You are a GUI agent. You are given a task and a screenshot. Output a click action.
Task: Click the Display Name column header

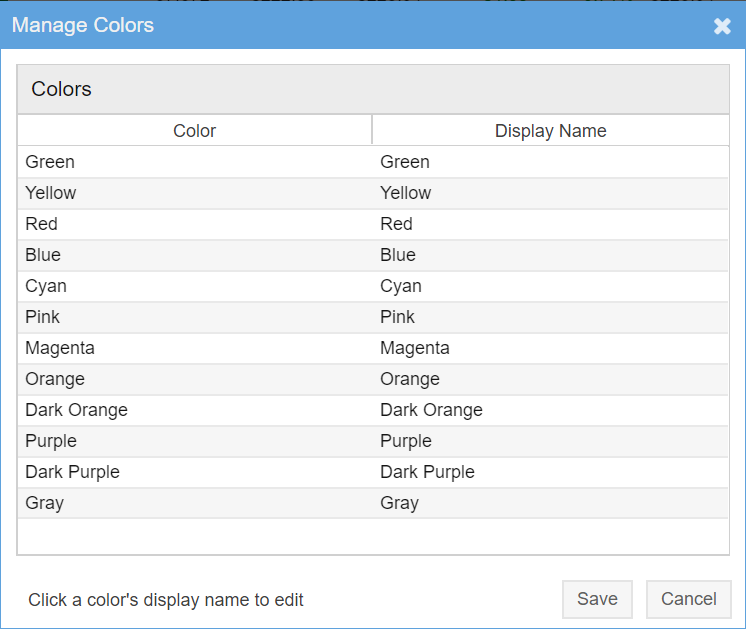coord(550,130)
